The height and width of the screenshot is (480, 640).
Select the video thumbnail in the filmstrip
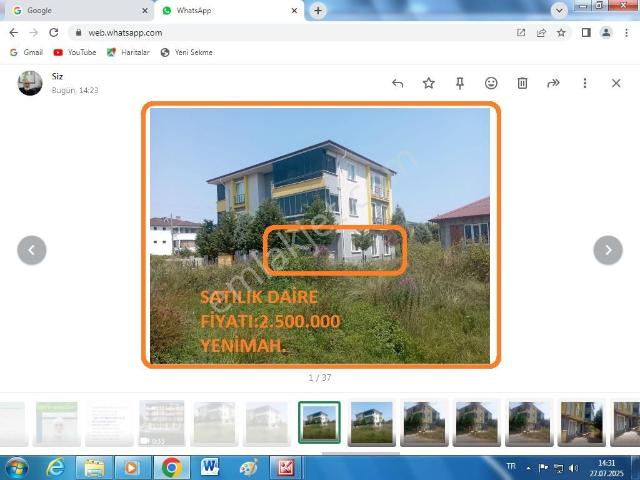tap(161, 422)
